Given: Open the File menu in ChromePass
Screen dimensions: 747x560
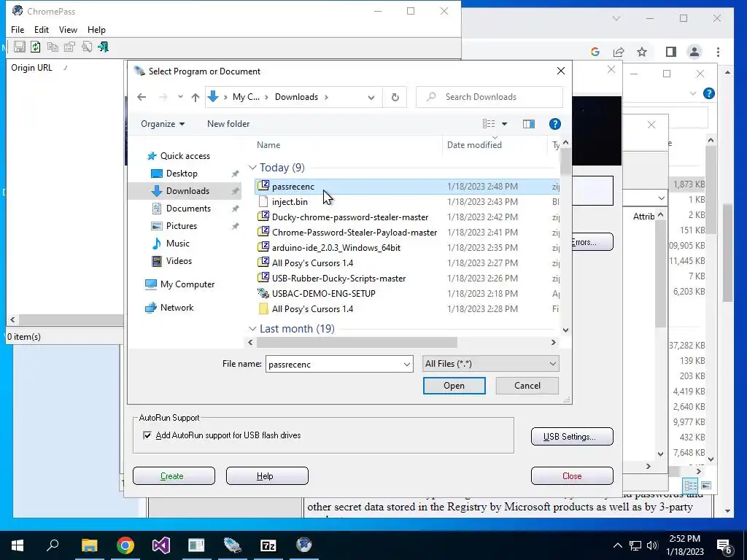Looking at the screenshot, I should (18, 29).
